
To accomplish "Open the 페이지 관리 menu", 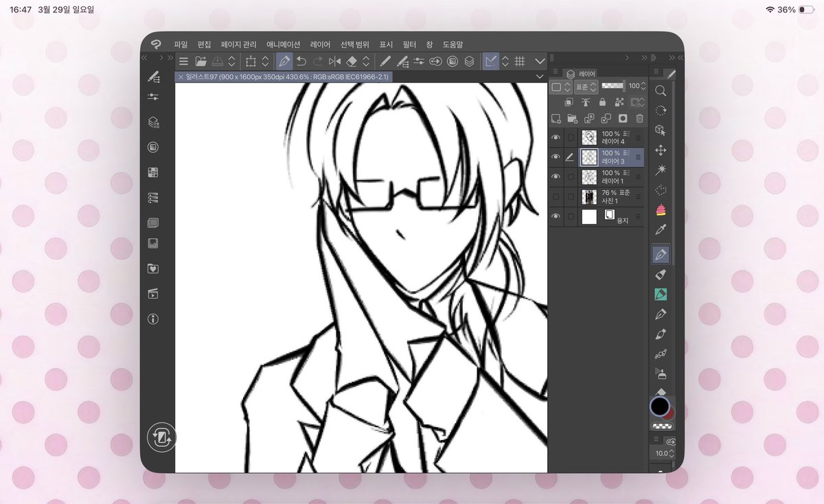I will point(238,44).
